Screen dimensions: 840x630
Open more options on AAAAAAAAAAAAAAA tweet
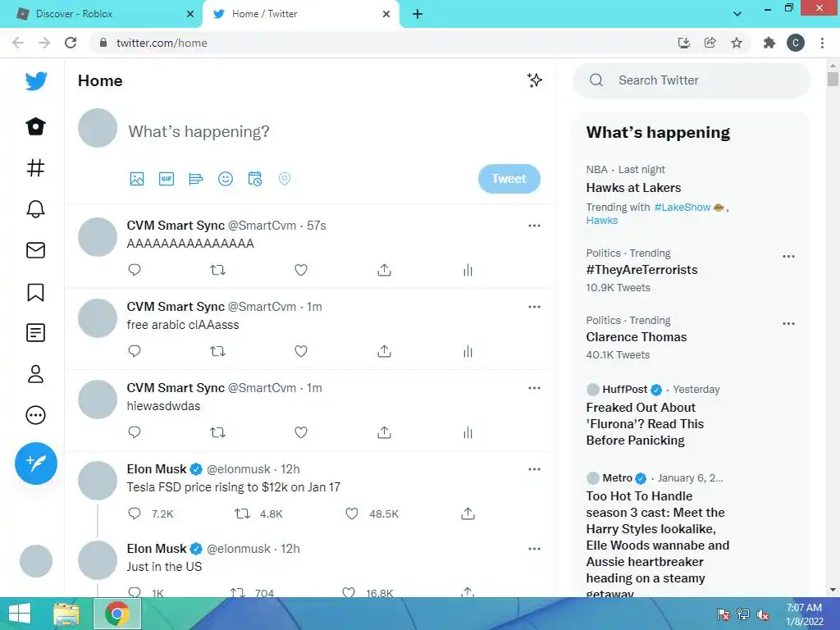tap(534, 226)
